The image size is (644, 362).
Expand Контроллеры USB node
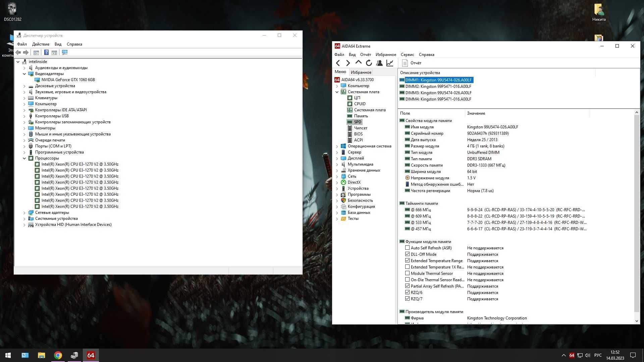click(x=24, y=116)
